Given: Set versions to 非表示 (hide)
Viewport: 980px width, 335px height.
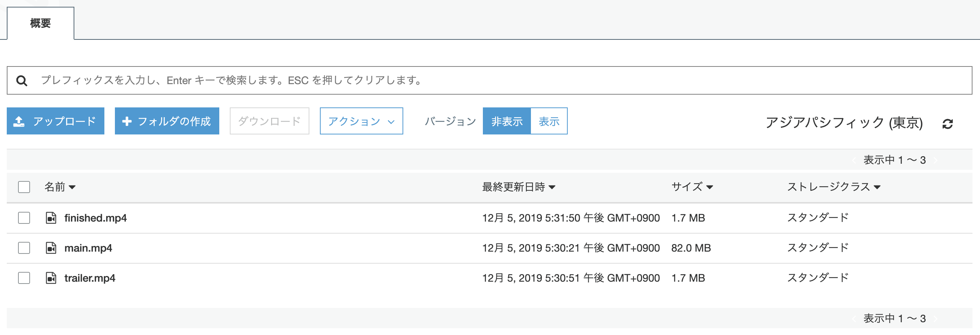Looking at the screenshot, I should point(507,121).
